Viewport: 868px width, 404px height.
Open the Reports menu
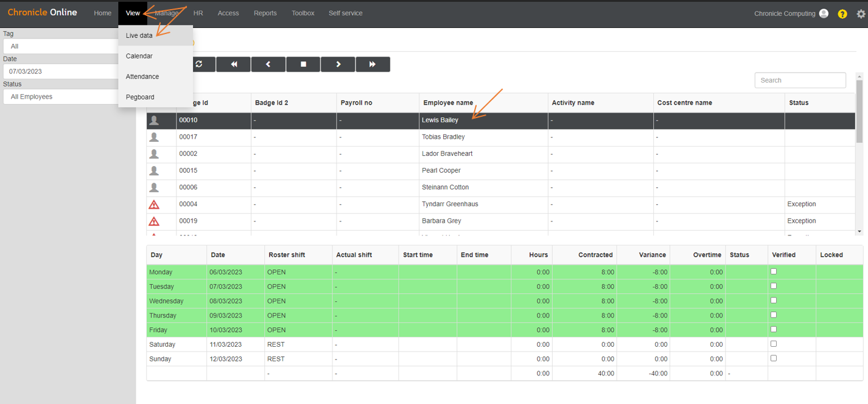click(x=265, y=13)
